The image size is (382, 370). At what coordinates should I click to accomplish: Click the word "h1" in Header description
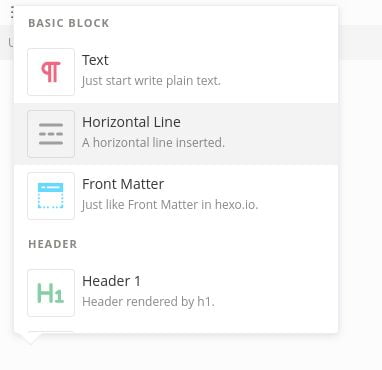(206, 302)
